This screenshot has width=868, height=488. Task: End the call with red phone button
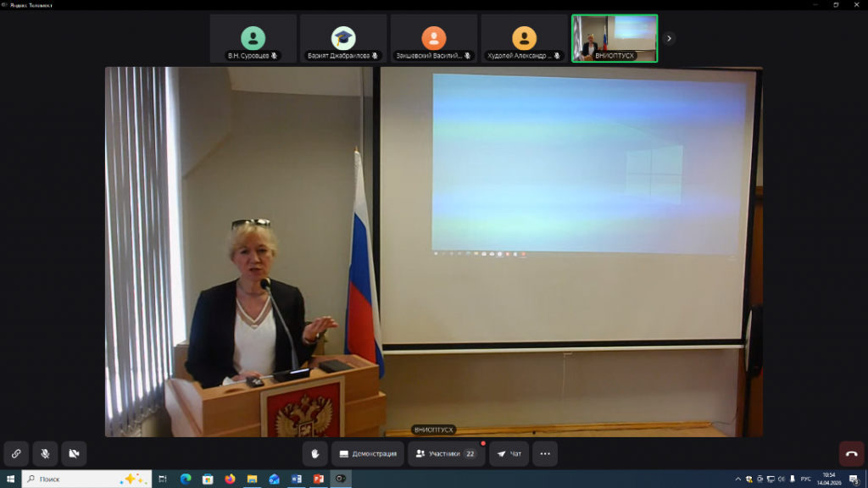click(x=851, y=453)
